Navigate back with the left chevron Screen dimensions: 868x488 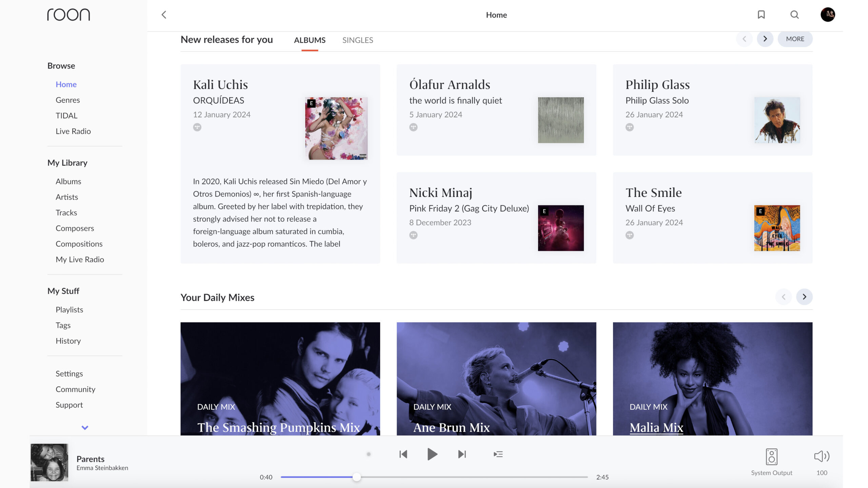pyautogui.click(x=164, y=15)
